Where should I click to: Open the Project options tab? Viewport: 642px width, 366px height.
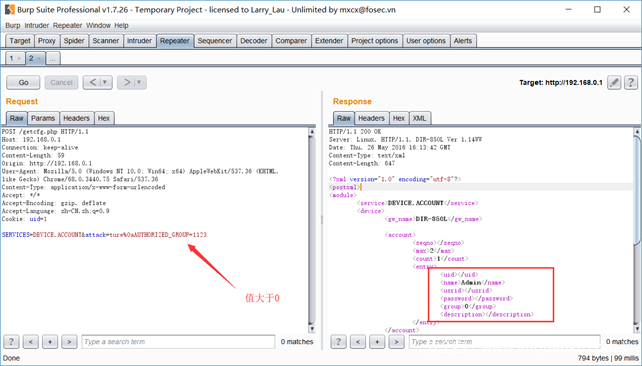375,41
